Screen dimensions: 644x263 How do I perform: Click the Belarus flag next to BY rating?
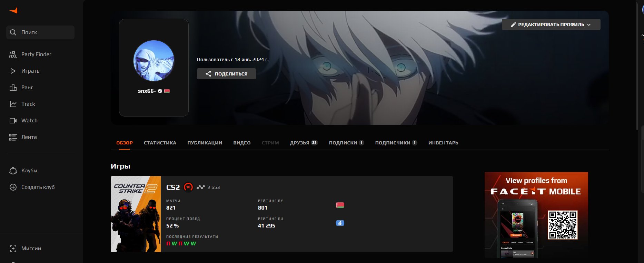click(x=340, y=205)
